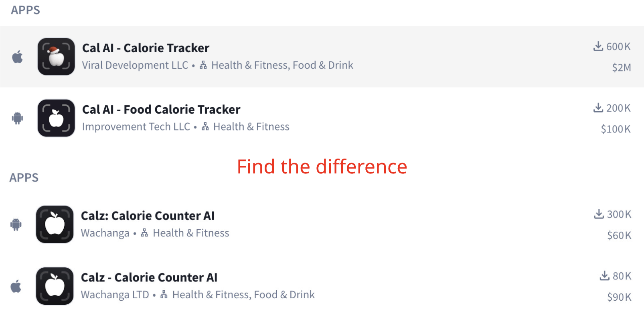Click the Viral Development LLC developer name
The image size is (644, 322).
[x=135, y=65]
